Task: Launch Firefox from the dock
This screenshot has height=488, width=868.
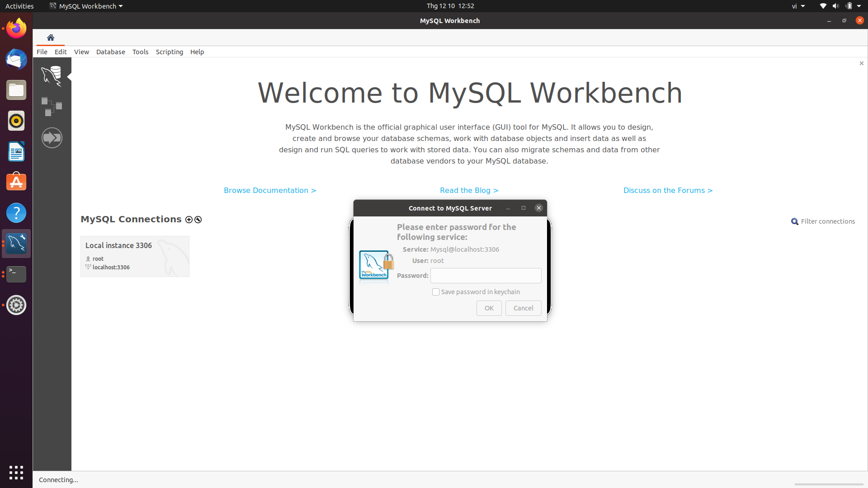Action: tap(16, 28)
